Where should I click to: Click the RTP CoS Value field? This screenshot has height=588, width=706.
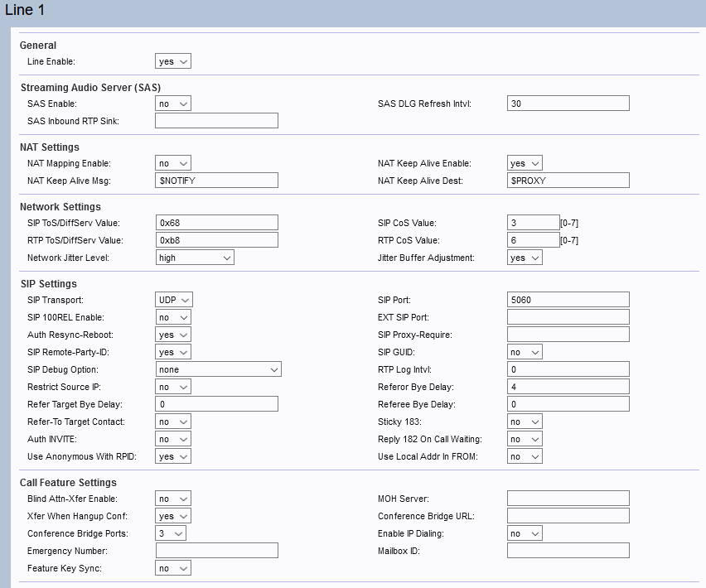(x=533, y=240)
